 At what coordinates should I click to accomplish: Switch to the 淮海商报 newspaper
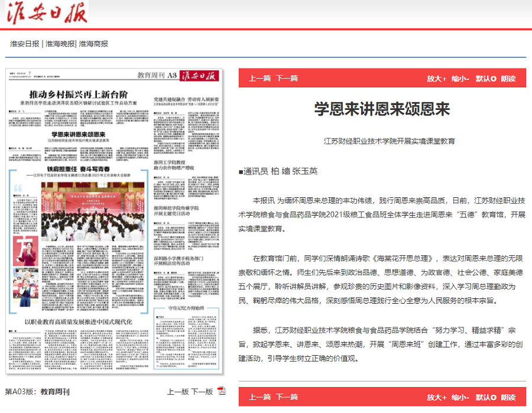[93, 44]
